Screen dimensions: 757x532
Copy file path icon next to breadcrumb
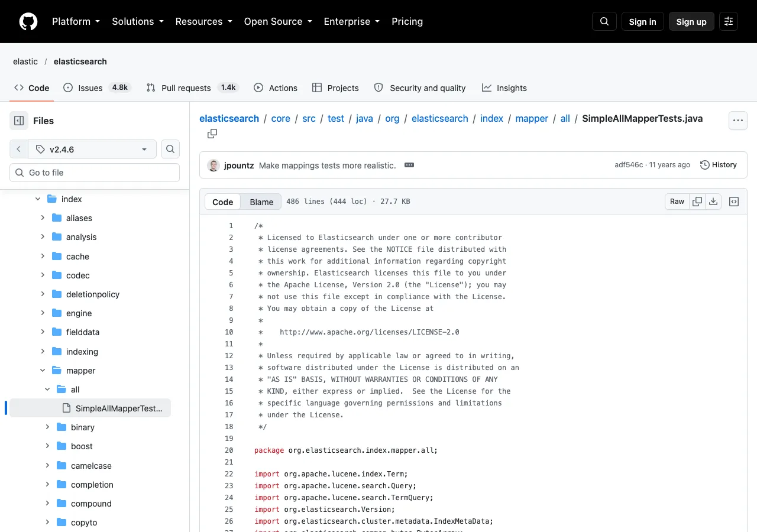[212, 134]
